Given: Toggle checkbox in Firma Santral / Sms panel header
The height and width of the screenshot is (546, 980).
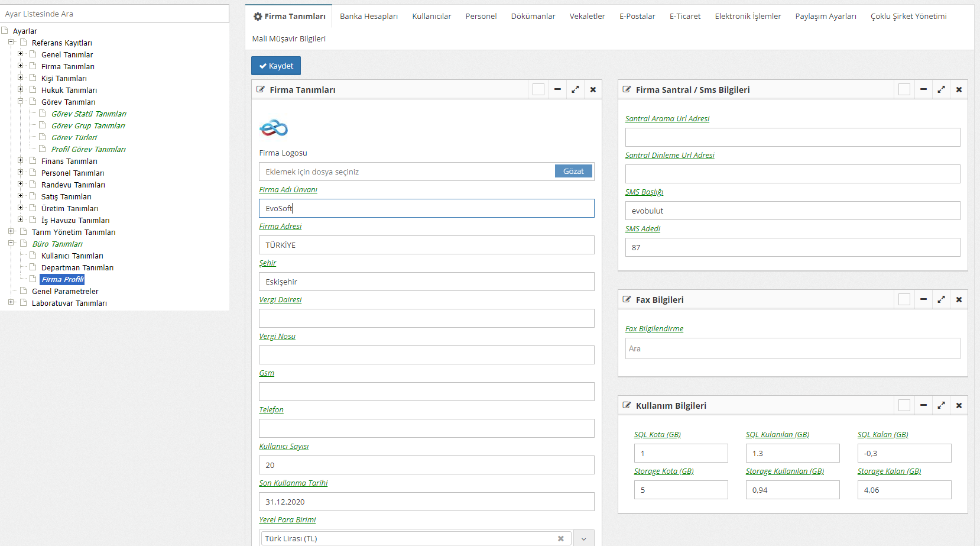Looking at the screenshot, I should [904, 89].
